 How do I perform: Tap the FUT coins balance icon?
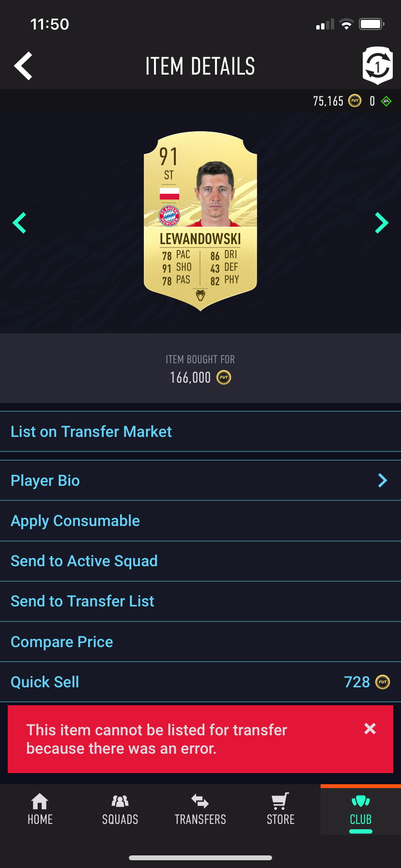coord(355,101)
